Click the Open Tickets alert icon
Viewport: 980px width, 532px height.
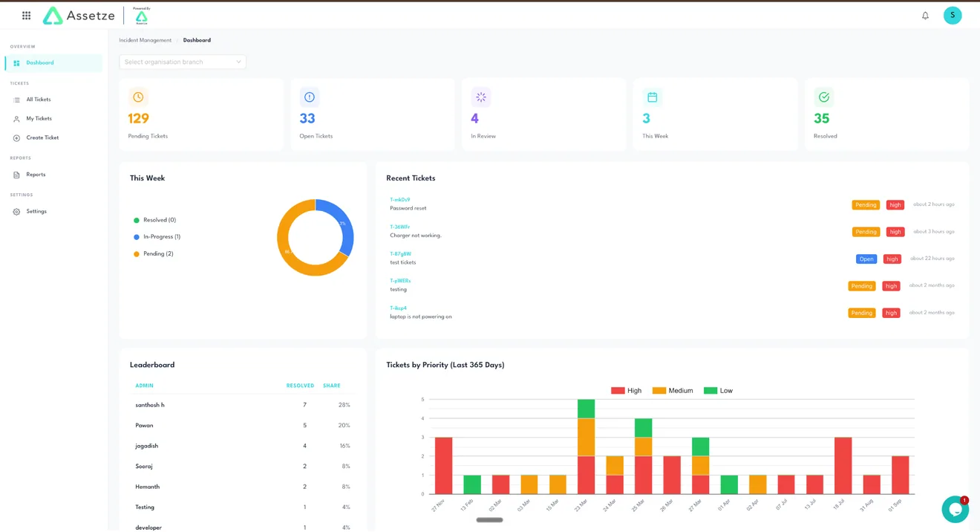pos(310,97)
